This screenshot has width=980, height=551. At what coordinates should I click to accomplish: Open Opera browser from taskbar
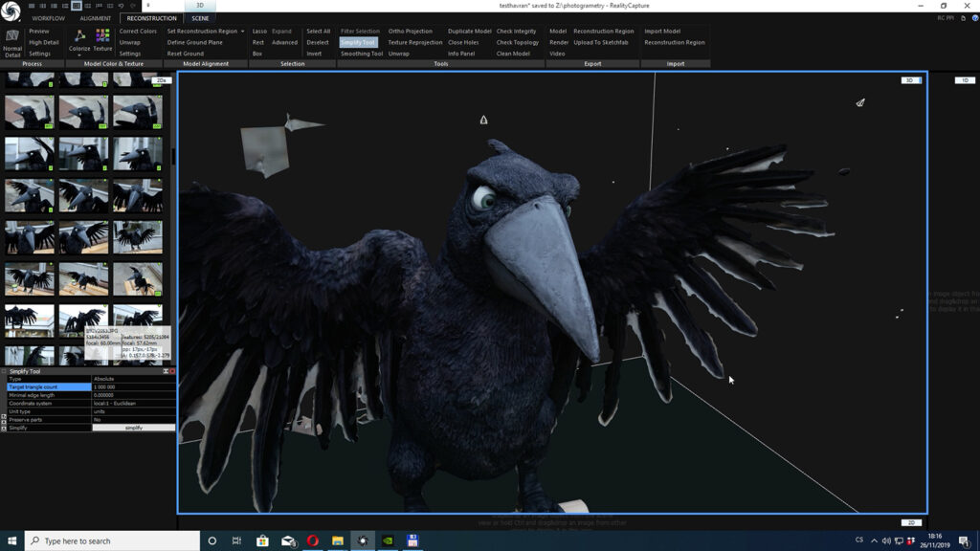[313, 541]
